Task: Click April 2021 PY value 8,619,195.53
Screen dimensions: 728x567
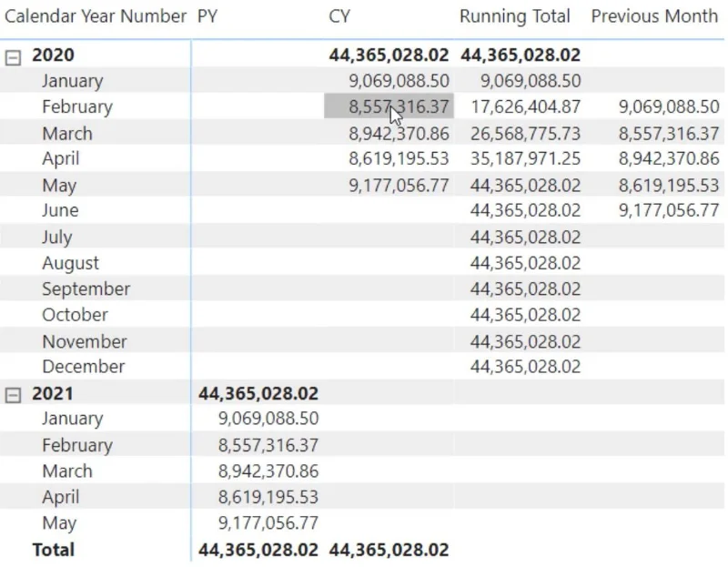Action: pyautogui.click(x=268, y=497)
